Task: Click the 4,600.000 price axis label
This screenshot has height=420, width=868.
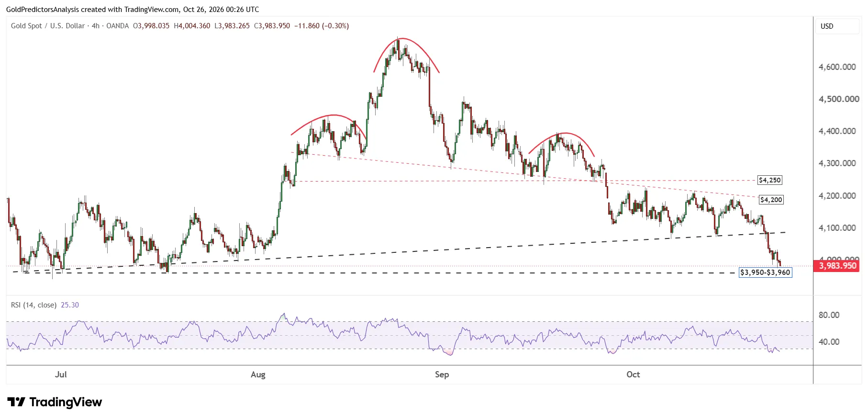Action: pyautogui.click(x=837, y=67)
